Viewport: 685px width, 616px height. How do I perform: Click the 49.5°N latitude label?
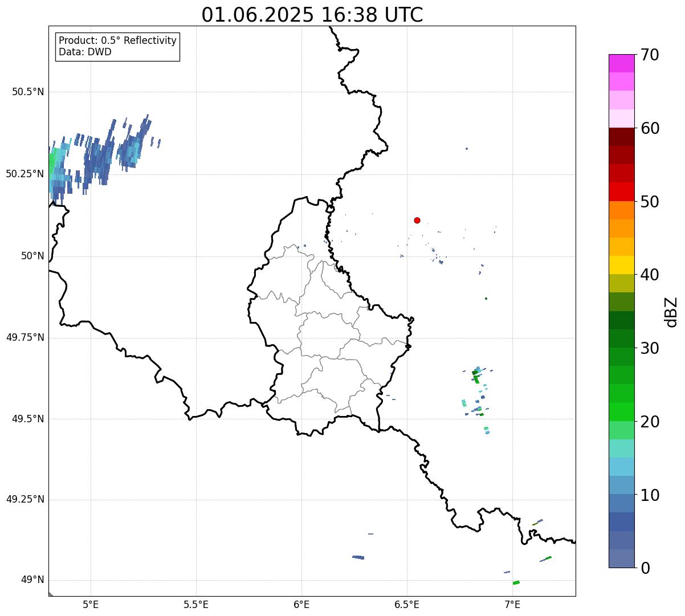click(28, 419)
